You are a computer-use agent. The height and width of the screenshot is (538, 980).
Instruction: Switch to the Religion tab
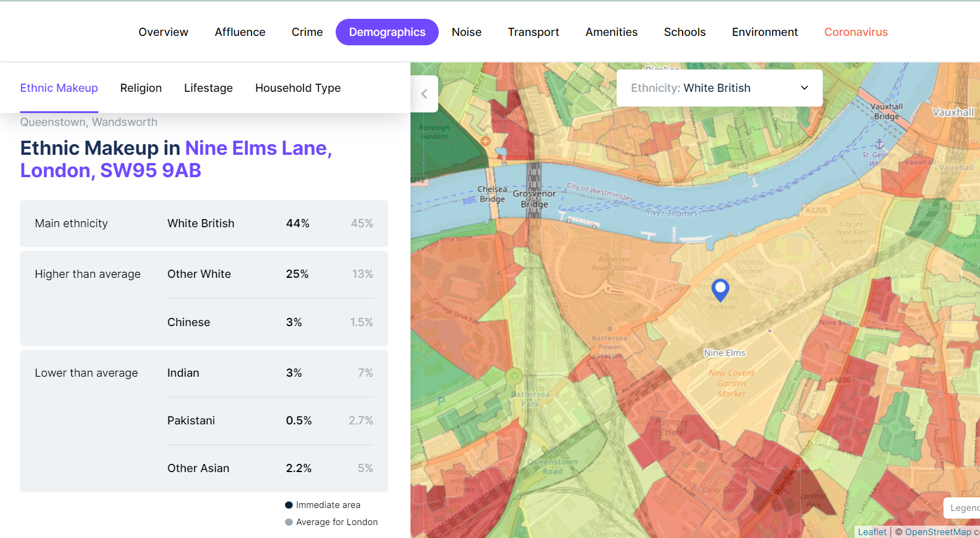click(141, 88)
